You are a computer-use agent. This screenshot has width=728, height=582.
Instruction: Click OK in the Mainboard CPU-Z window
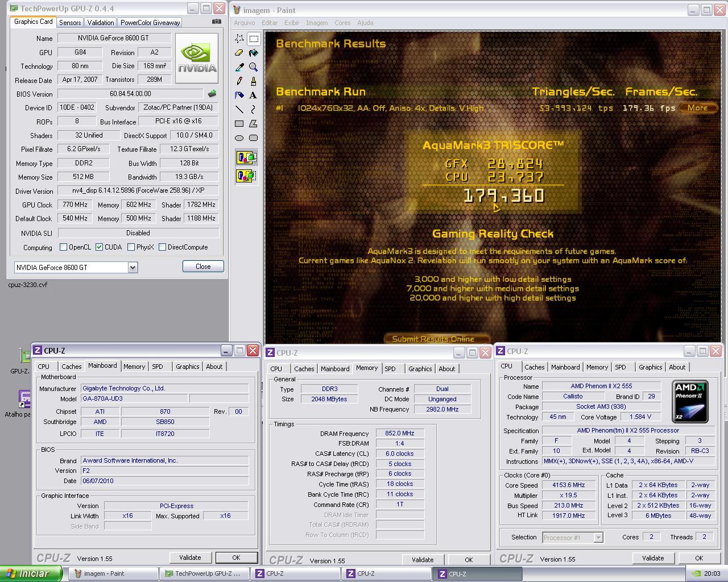tap(236, 558)
